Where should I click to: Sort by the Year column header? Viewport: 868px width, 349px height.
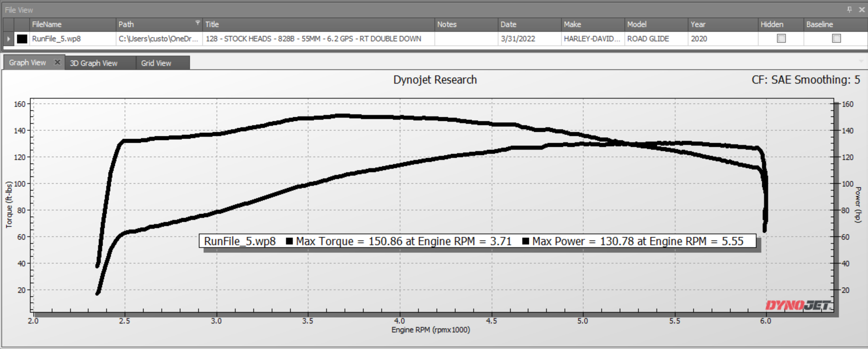pyautogui.click(x=723, y=25)
